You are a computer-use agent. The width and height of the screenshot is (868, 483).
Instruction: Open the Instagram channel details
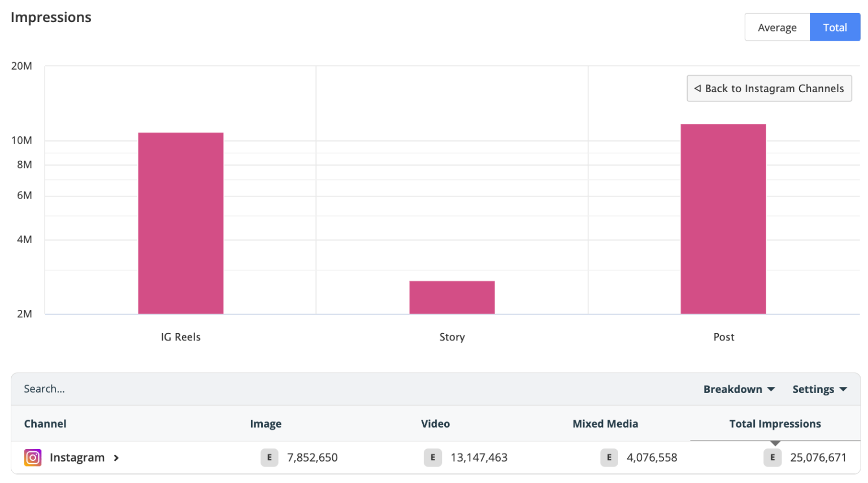pyautogui.click(x=77, y=458)
